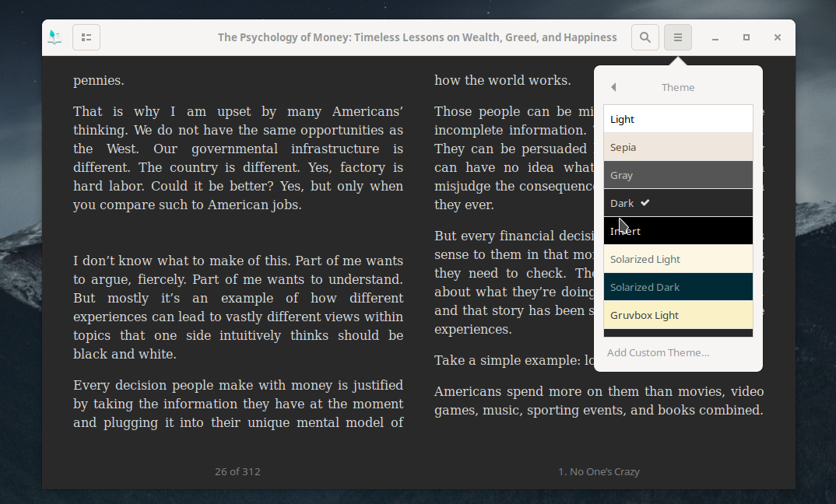Pick the Solarized Dark theme
This screenshot has height=504, width=836.
678,287
